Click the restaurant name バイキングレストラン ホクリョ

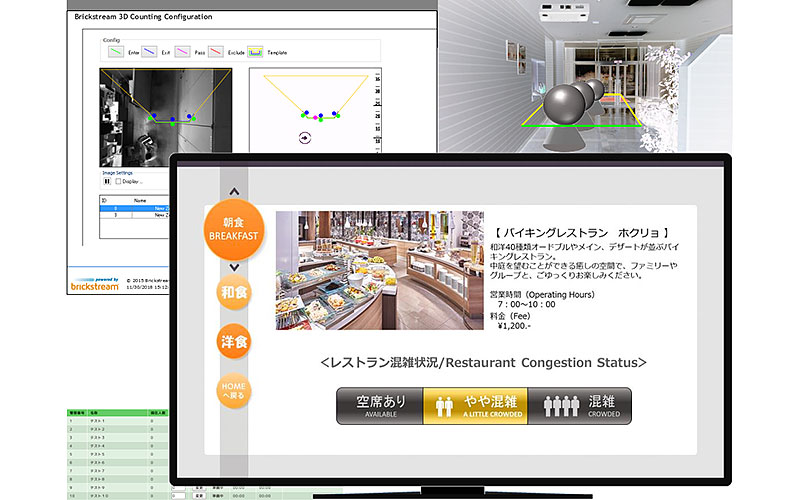tap(582, 233)
